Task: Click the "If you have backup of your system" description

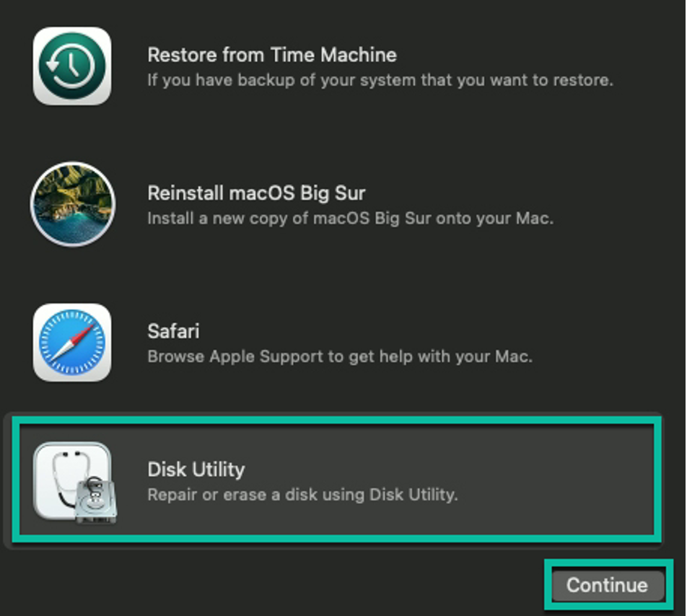Action: (380, 80)
